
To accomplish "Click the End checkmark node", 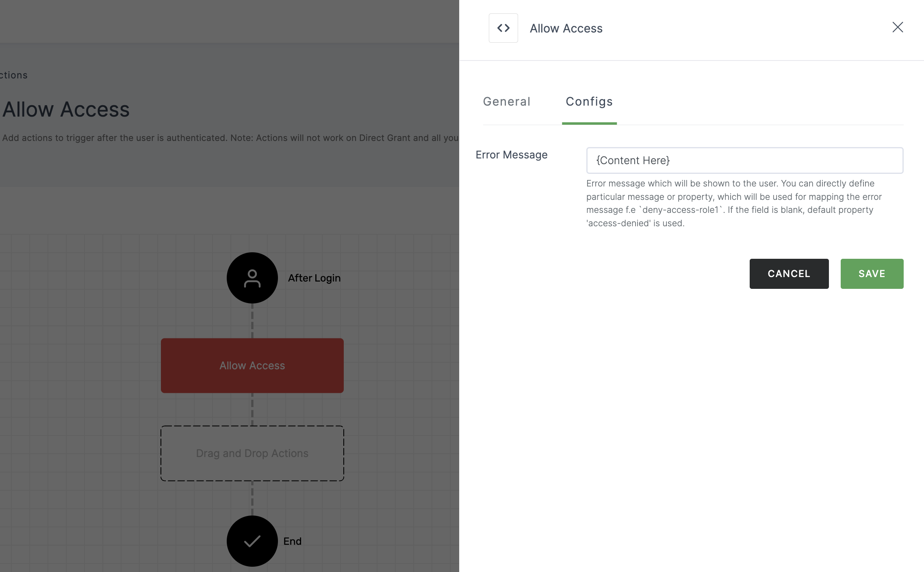I will click(252, 541).
